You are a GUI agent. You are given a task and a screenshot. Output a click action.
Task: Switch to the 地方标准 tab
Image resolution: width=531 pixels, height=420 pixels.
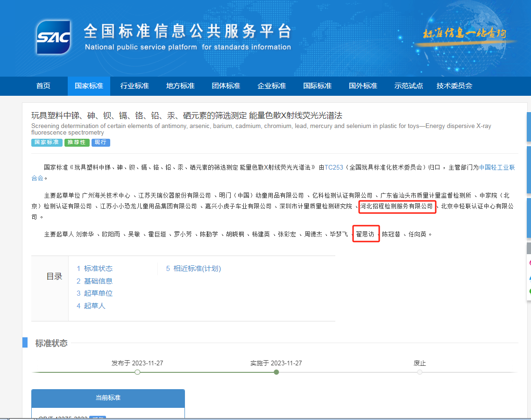[180, 86]
